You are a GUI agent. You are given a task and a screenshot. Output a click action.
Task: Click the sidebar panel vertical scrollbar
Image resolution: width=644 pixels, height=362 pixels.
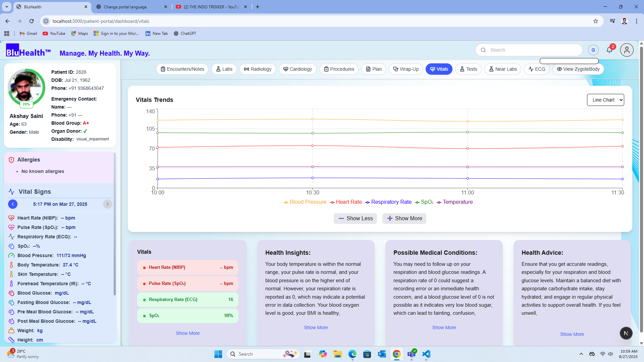[115, 225]
